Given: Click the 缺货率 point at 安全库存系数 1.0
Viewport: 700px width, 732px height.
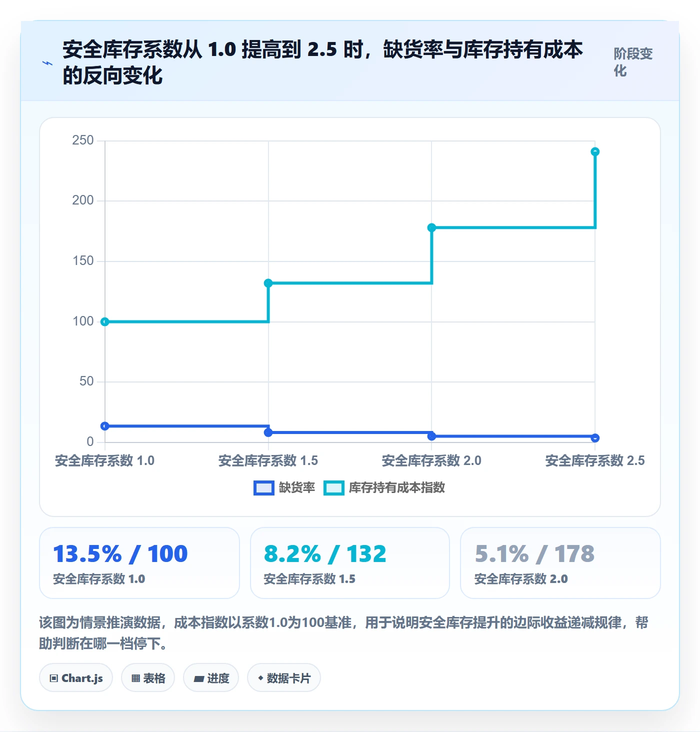Looking at the screenshot, I should pyautogui.click(x=105, y=426).
